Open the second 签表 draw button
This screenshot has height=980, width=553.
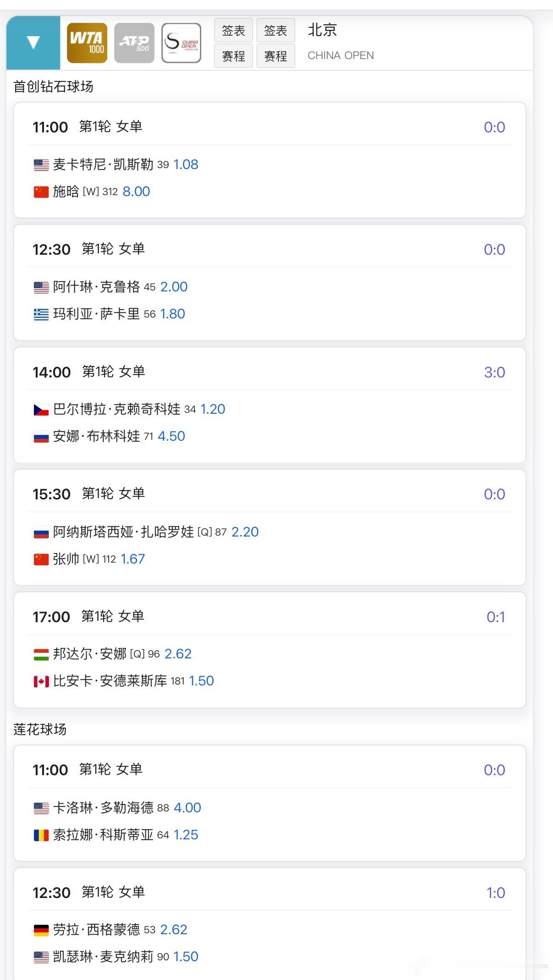coord(276,31)
